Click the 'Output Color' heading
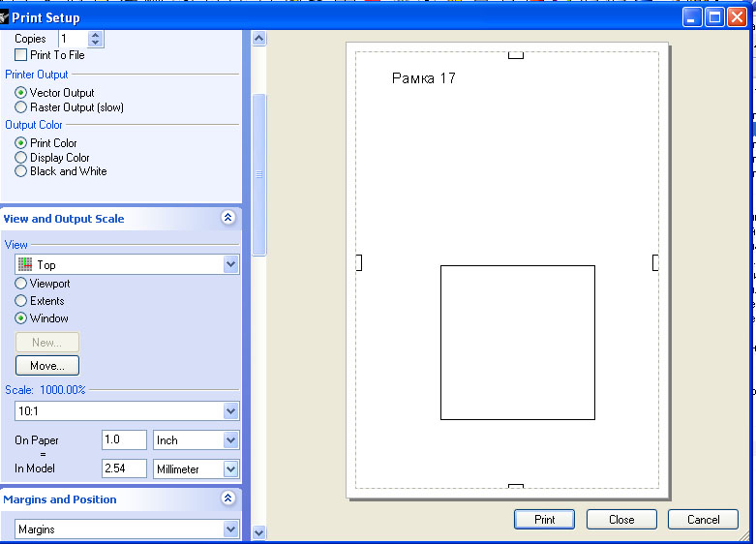 (34, 125)
